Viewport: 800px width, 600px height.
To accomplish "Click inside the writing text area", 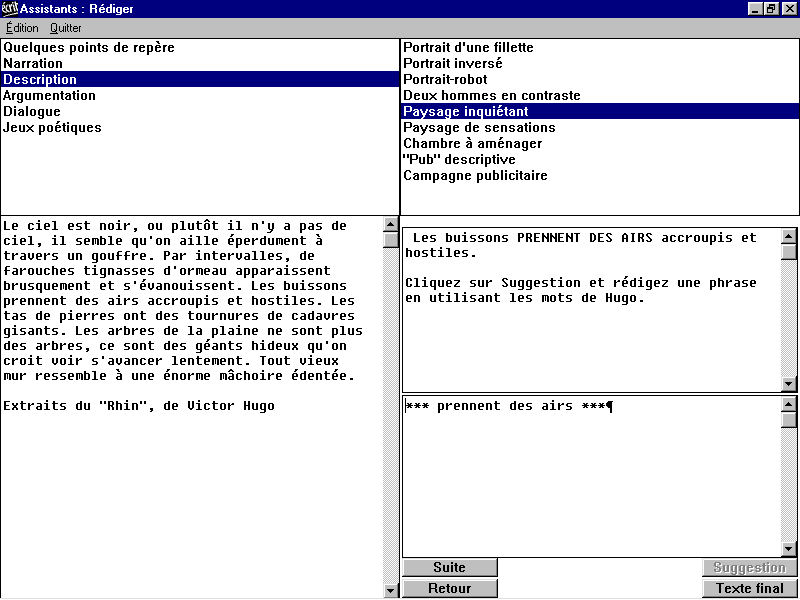I will (x=590, y=480).
